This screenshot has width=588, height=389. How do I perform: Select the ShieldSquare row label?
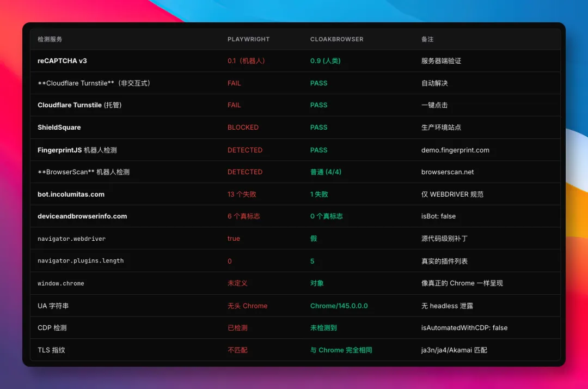[59, 127]
